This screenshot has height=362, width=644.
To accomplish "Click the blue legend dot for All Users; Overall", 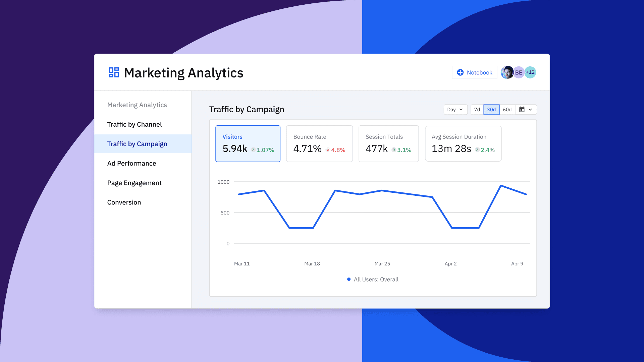I will 348,279.
